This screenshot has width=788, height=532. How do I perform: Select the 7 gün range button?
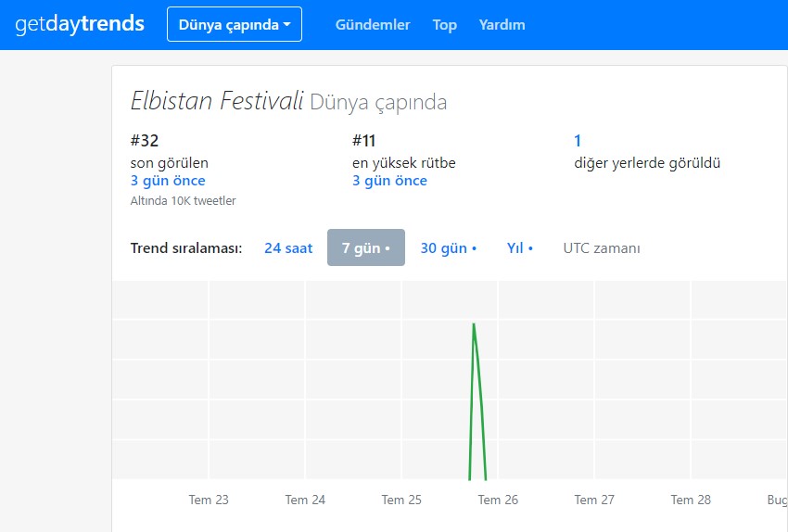365,248
